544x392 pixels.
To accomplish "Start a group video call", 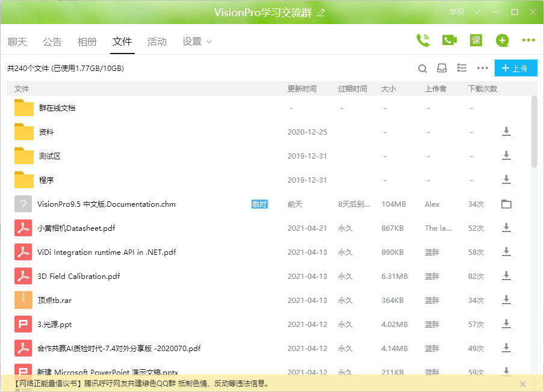I will click(450, 40).
